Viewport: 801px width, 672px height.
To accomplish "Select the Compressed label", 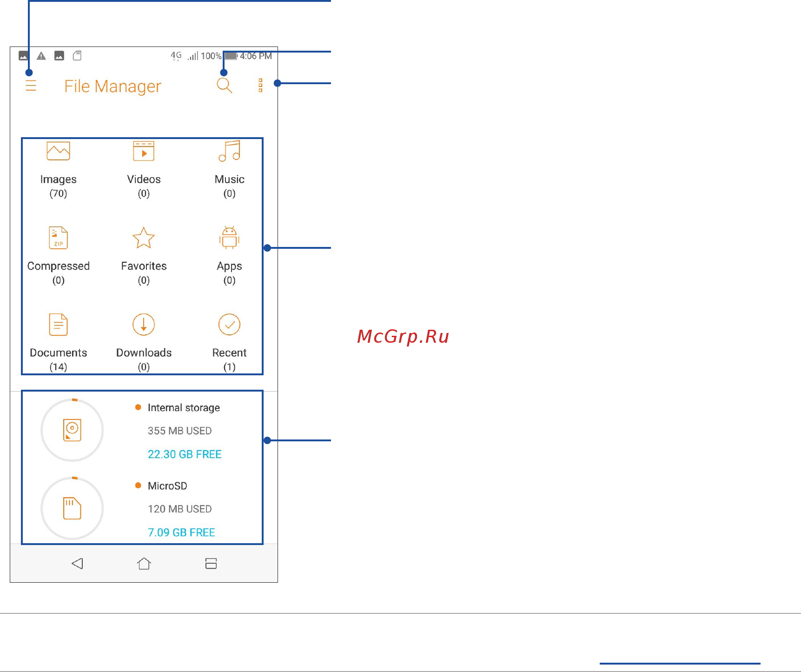I will (x=59, y=266).
